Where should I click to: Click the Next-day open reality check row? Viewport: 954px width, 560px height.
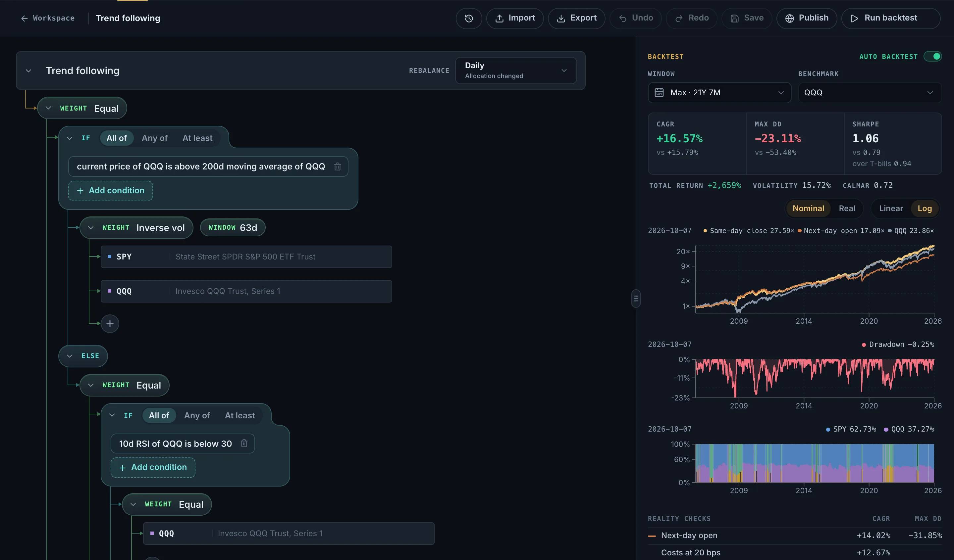click(x=795, y=536)
